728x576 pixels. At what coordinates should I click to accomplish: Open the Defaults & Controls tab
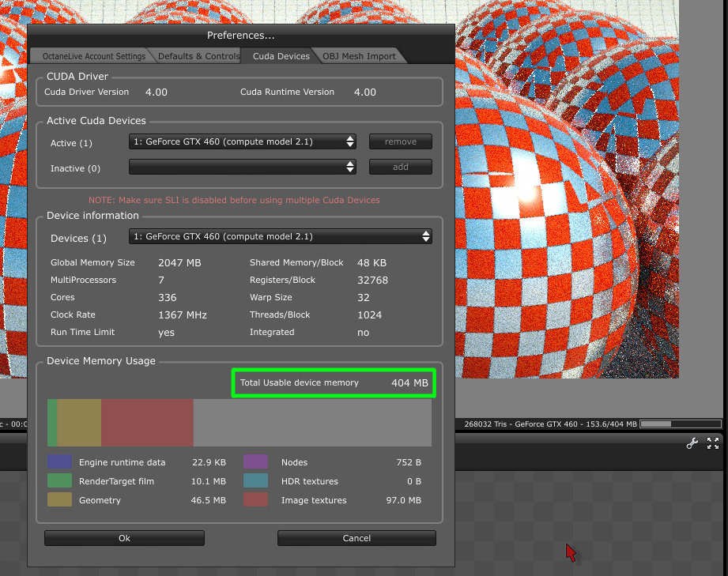coord(198,56)
